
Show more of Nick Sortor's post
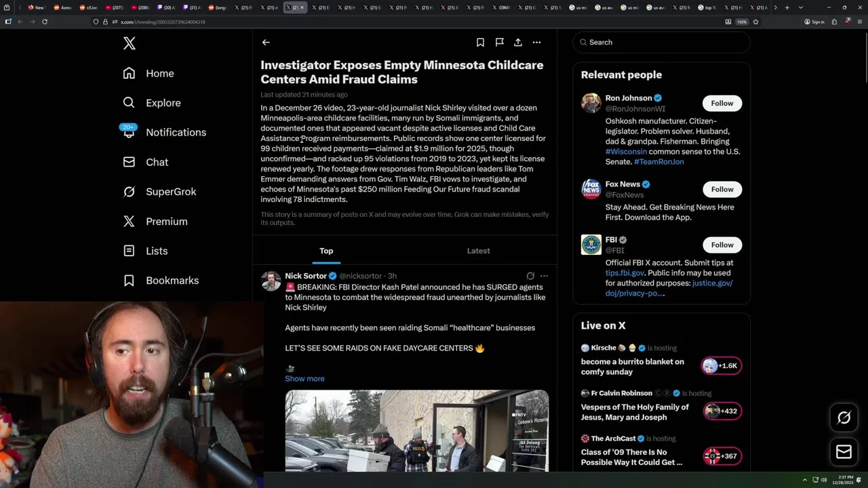click(304, 379)
